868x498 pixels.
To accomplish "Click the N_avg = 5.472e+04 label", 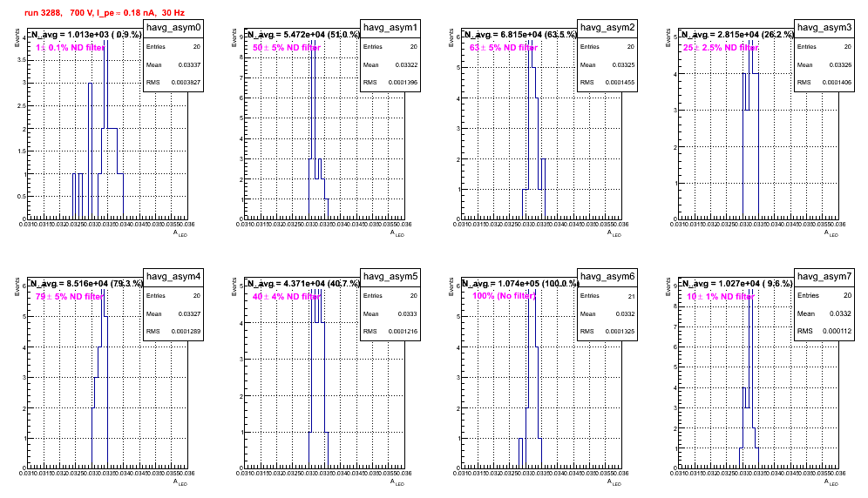I will click(303, 35).
